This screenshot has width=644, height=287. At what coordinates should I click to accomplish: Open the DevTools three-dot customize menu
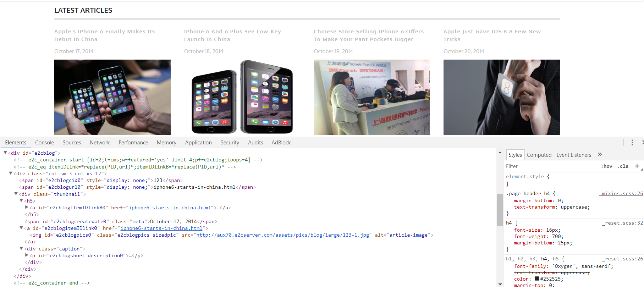[x=632, y=142]
